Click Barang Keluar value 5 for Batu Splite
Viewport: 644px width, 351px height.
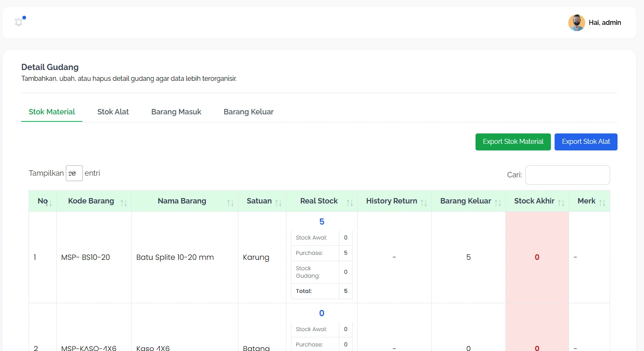[469, 257]
